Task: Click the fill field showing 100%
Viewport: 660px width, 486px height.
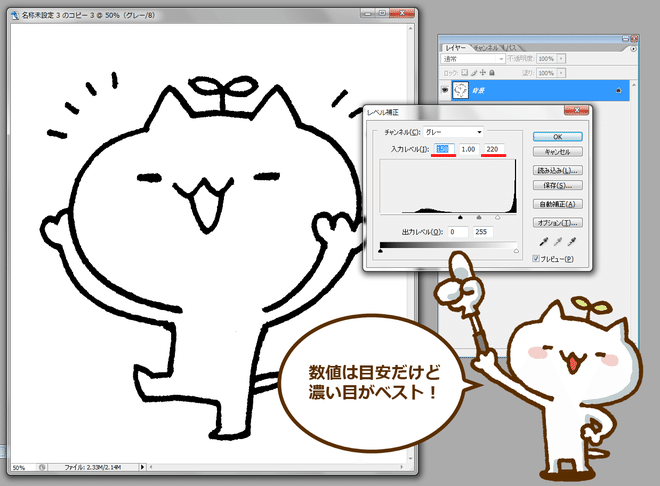Action: (546, 73)
